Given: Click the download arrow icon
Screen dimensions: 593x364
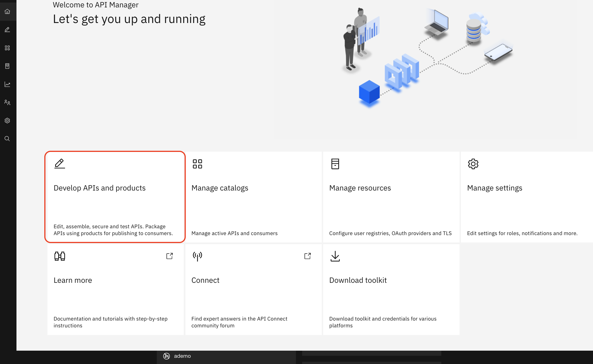Looking at the screenshot, I should (335, 256).
